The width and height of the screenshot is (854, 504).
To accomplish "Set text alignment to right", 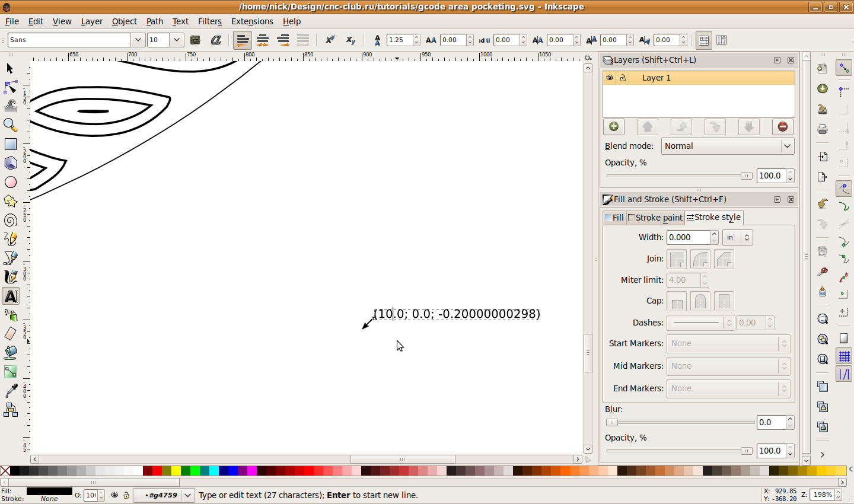I will (x=283, y=40).
